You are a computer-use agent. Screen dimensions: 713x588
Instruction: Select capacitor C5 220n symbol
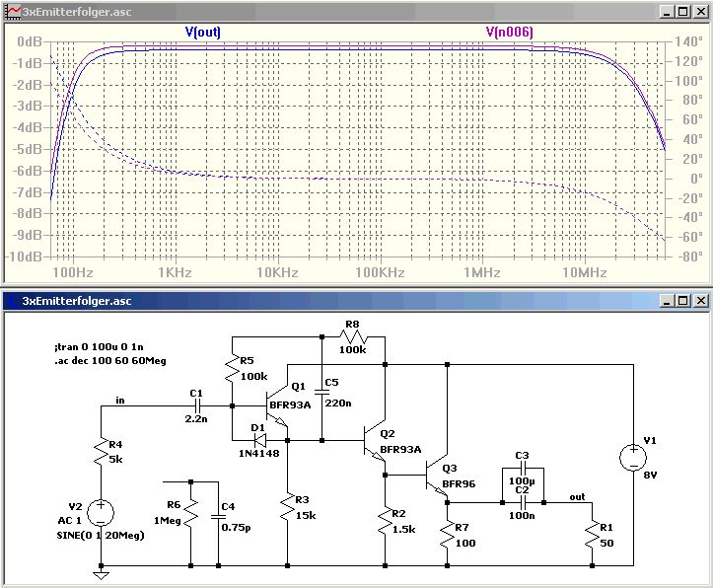(x=321, y=392)
